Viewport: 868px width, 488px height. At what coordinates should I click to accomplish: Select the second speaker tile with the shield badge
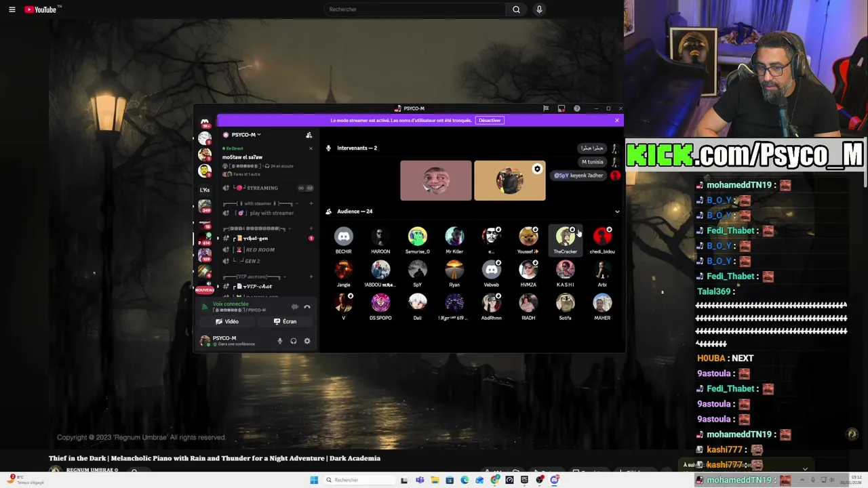509,181
